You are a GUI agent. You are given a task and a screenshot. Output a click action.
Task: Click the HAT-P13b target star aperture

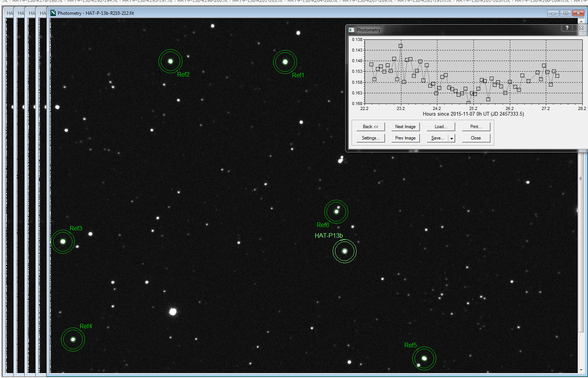(344, 251)
